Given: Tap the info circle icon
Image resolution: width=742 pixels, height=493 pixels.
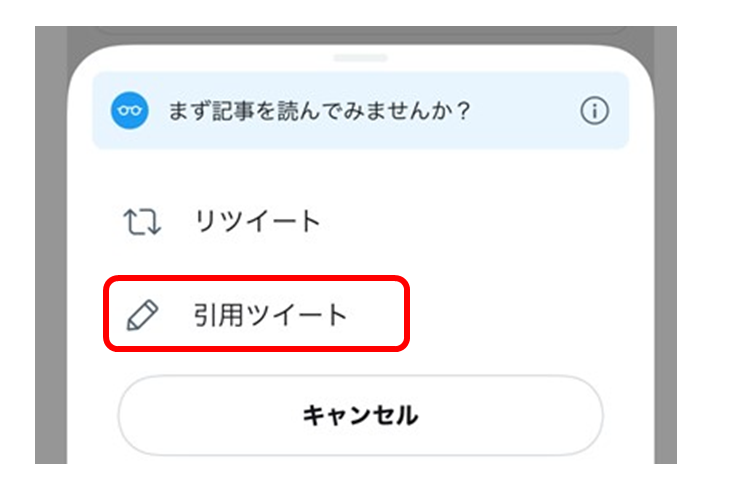Looking at the screenshot, I should click(594, 111).
